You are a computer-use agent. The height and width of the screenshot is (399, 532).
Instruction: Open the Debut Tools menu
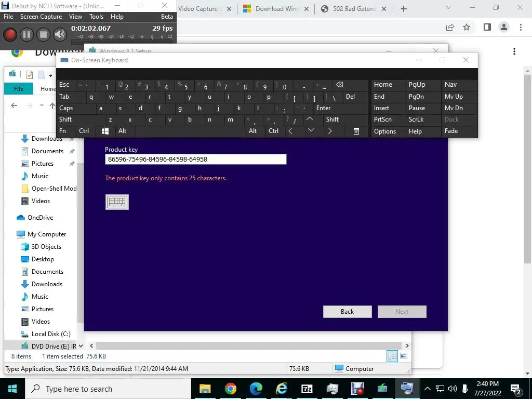(x=96, y=16)
